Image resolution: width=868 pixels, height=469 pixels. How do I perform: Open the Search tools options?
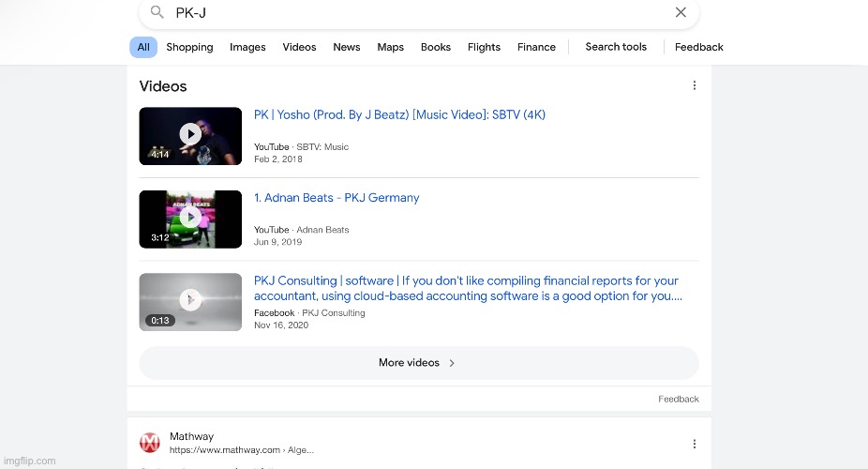point(616,47)
